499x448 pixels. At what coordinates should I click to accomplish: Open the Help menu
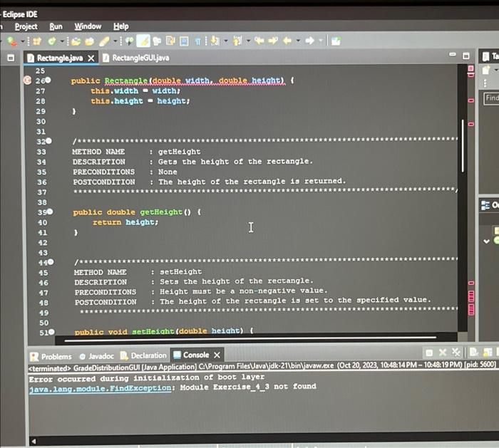(x=121, y=26)
